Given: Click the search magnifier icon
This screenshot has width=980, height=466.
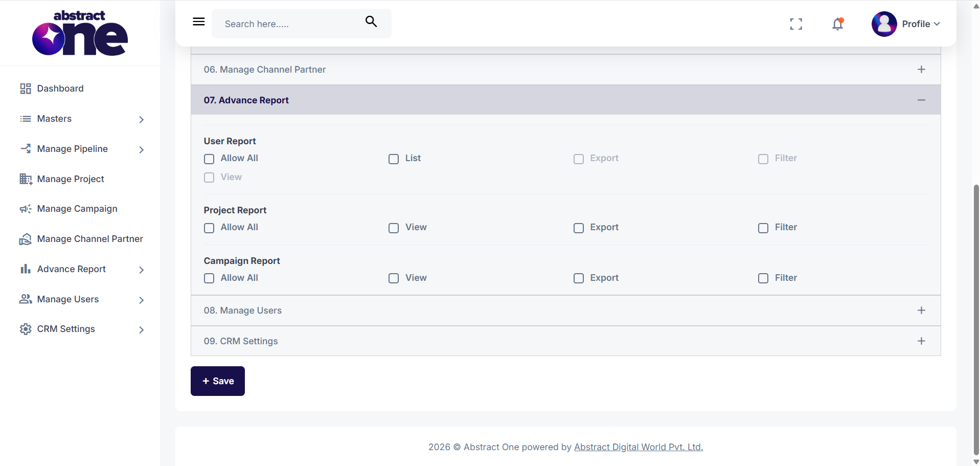Looking at the screenshot, I should pyautogui.click(x=371, y=21).
